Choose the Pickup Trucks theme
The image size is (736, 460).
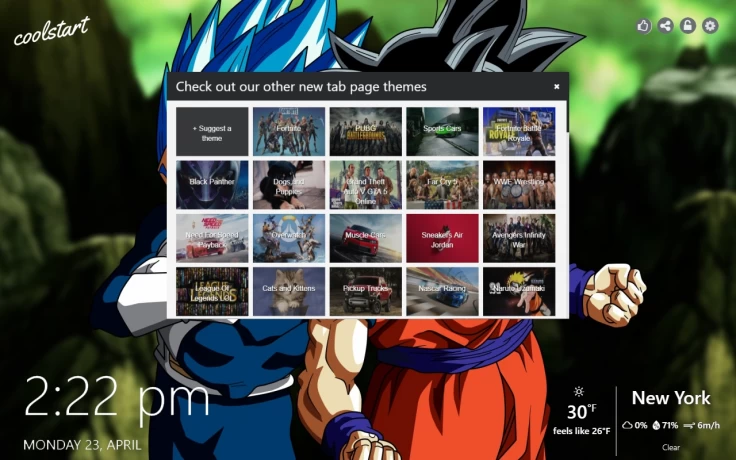[366, 291]
